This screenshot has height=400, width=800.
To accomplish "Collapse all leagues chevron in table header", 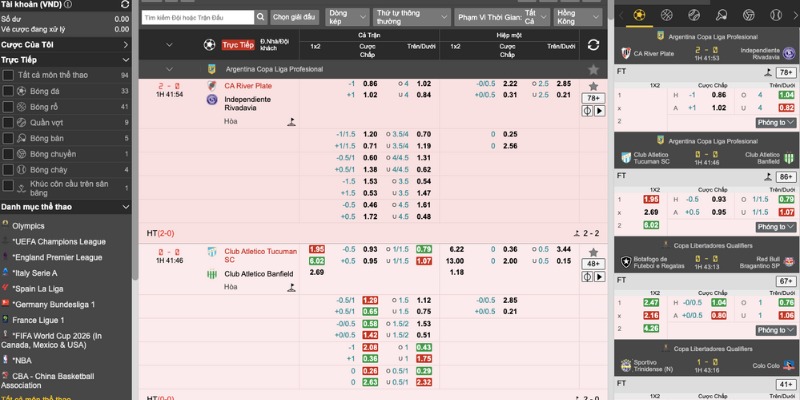I will click(x=169, y=45).
